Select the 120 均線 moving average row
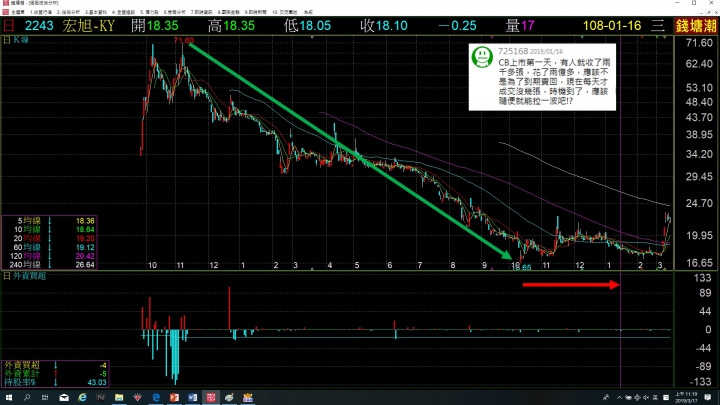Screen dimensions: 720x405 (49, 256)
